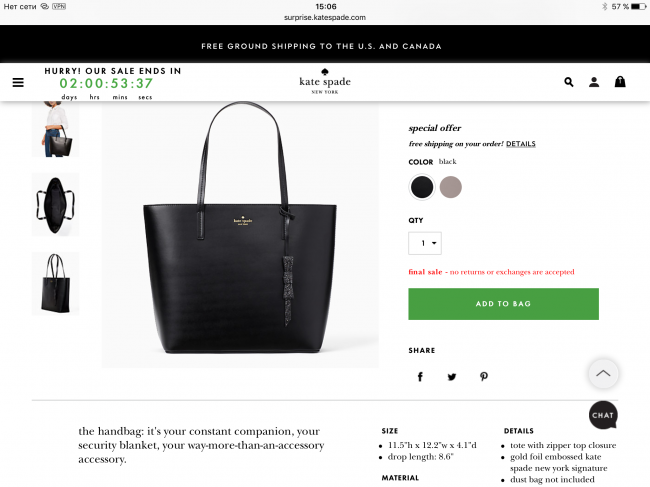This screenshot has height=487, width=650.
Task: Tap the browser address bar URL
Action: (x=325, y=17)
